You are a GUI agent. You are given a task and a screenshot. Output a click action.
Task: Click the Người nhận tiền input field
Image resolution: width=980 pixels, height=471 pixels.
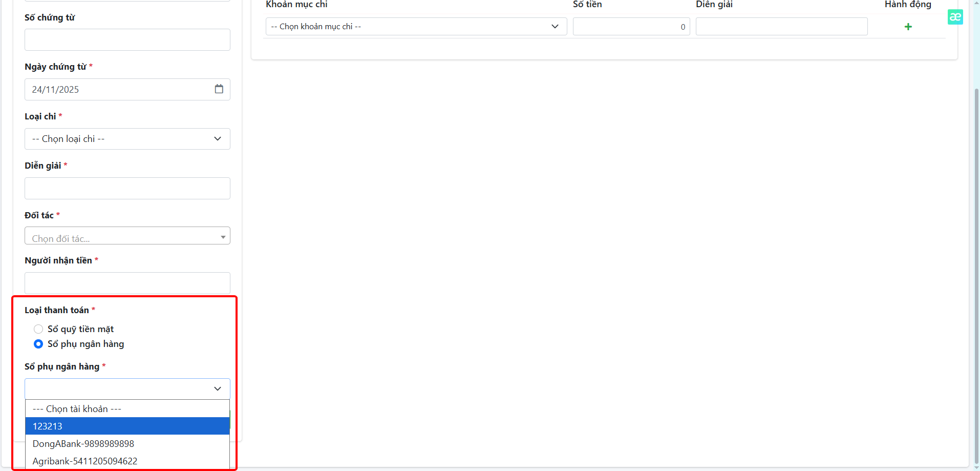pyautogui.click(x=127, y=283)
